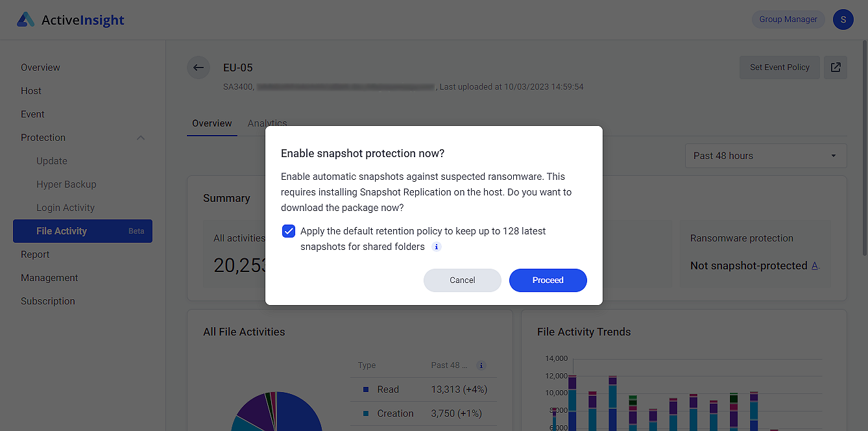Click the teal Creation legend square
Image resolution: width=868 pixels, height=431 pixels.
(x=366, y=413)
